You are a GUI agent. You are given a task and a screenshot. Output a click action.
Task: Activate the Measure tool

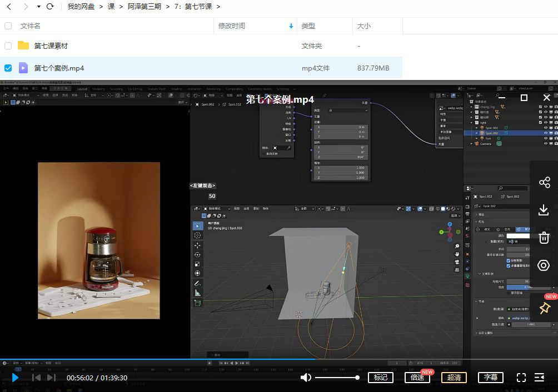197,292
